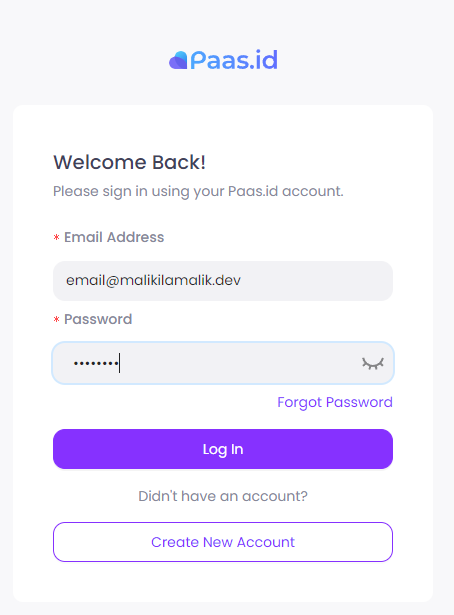Focus the Email Address input field

[x=223, y=281]
